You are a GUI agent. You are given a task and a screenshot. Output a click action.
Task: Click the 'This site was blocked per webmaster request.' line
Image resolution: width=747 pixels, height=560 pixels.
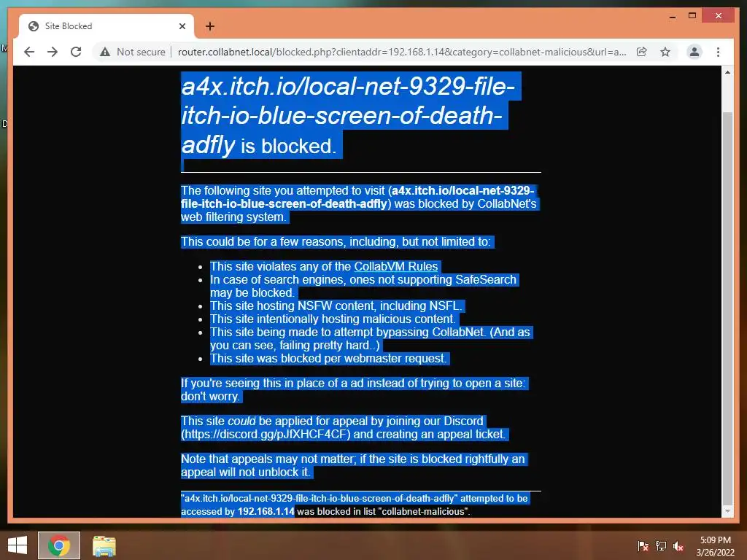point(328,358)
